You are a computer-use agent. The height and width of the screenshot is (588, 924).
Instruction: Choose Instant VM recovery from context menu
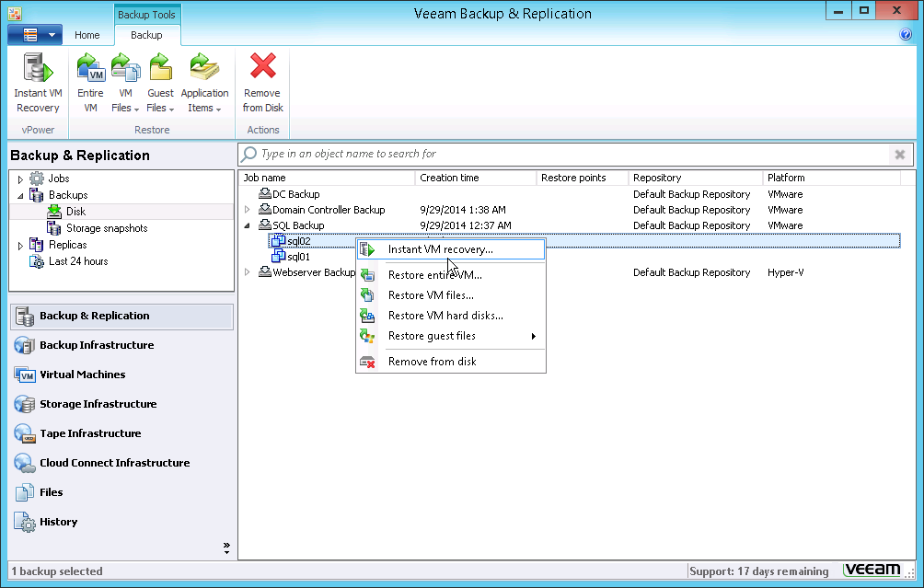click(x=451, y=249)
